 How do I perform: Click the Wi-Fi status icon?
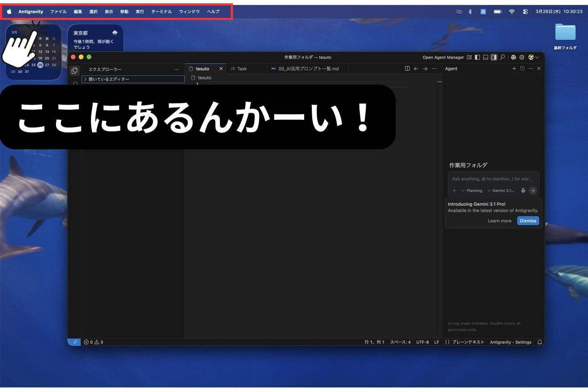(512, 12)
